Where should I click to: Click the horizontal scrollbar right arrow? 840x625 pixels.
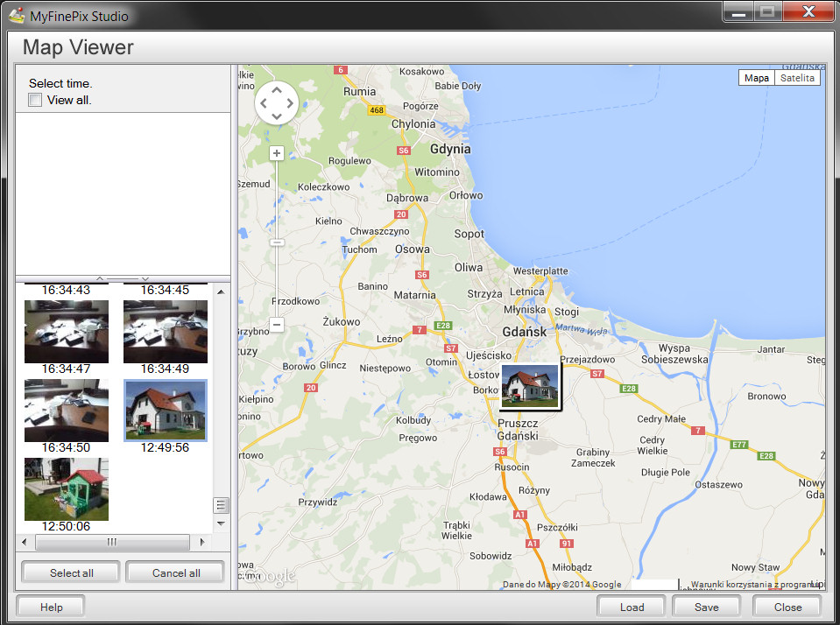click(202, 542)
